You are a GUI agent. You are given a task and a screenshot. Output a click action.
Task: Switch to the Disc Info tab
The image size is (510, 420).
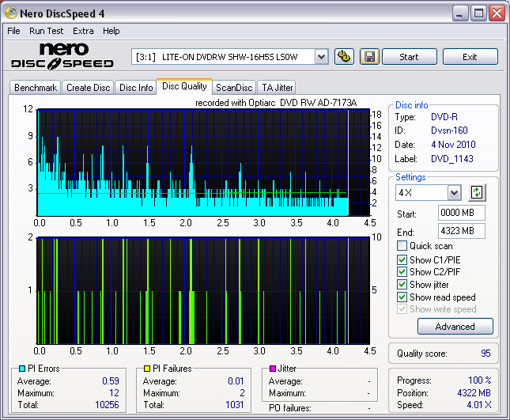point(136,88)
